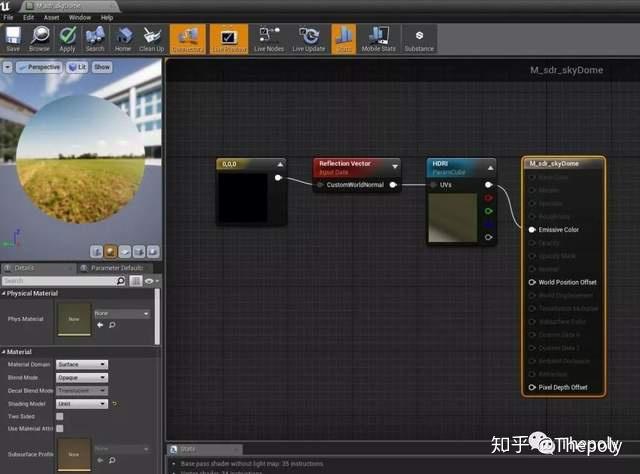Image resolution: width=640 pixels, height=474 pixels.
Task: Click the viewport Show button
Action: (102, 67)
